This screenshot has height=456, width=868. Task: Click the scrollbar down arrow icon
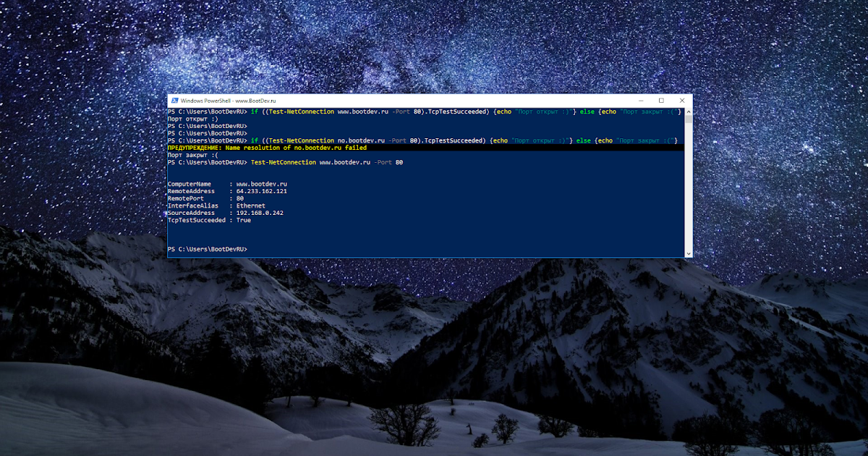point(688,252)
